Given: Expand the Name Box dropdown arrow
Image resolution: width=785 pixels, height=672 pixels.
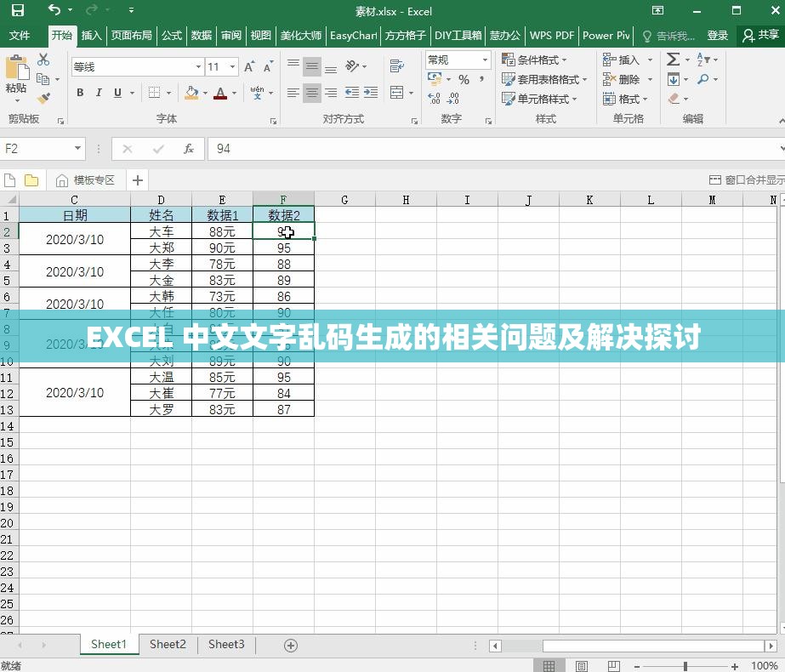Looking at the screenshot, I should [77, 148].
